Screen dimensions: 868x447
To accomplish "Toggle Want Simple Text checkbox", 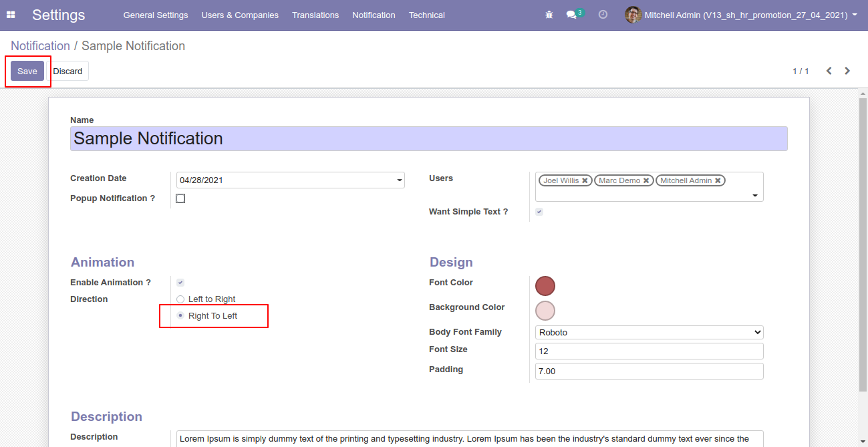I will (x=539, y=212).
